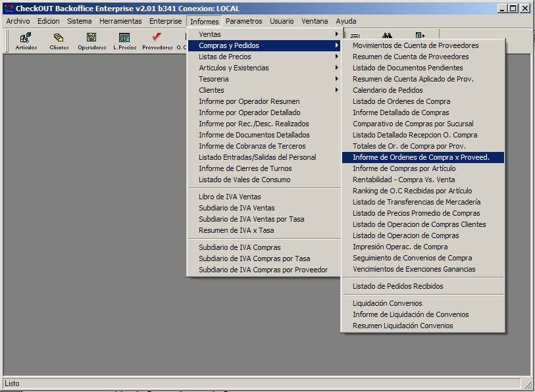Screen dimensions: 535x392
Task: Open the Articulos toolbar icon
Action: (x=26, y=41)
